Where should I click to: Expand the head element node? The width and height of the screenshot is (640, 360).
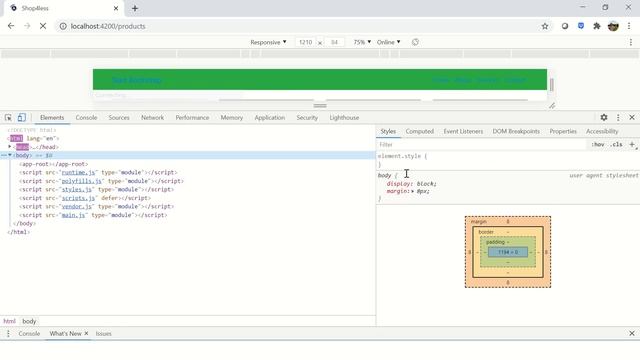coord(9,147)
